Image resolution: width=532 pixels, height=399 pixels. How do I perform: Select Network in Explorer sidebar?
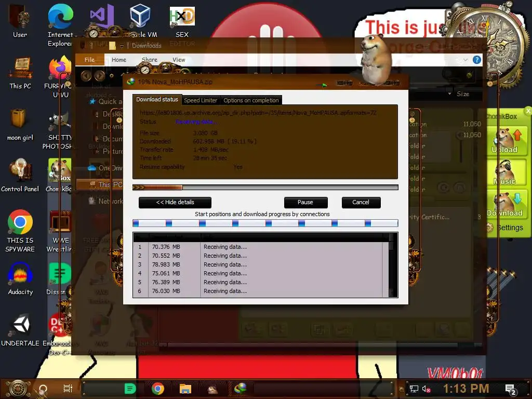point(105,201)
